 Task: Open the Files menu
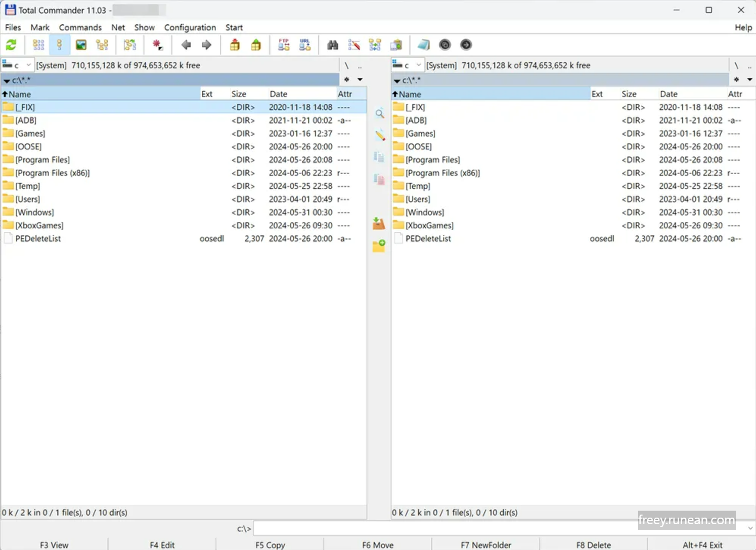tap(13, 27)
